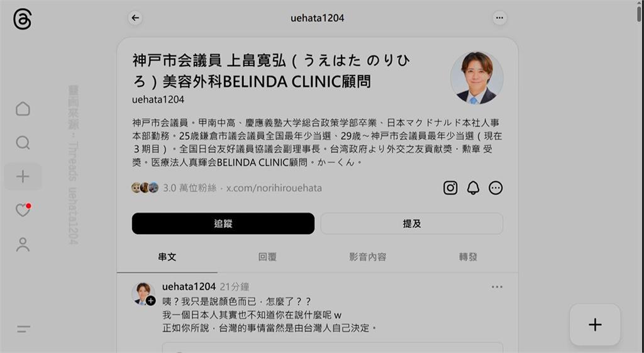Viewport: 644px width, 353px height.
Task: Open the x.com/norihirouehata link
Action: (x=274, y=188)
